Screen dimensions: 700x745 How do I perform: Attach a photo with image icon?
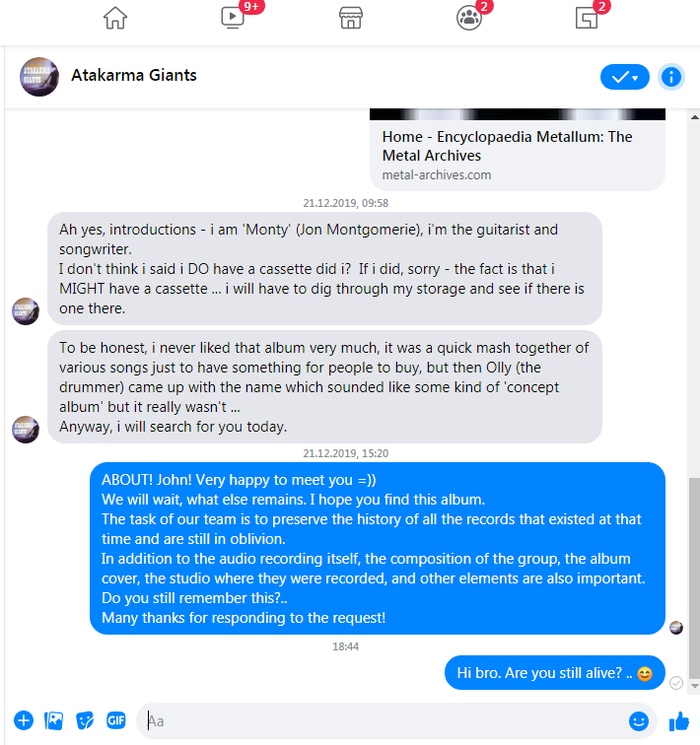pyautogui.click(x=53, y=720)
